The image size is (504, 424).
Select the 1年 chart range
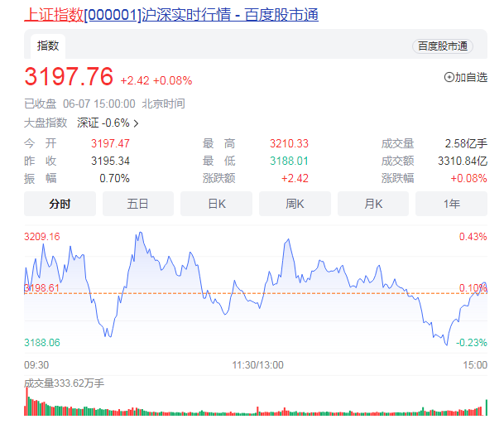[x=452, y=204]
